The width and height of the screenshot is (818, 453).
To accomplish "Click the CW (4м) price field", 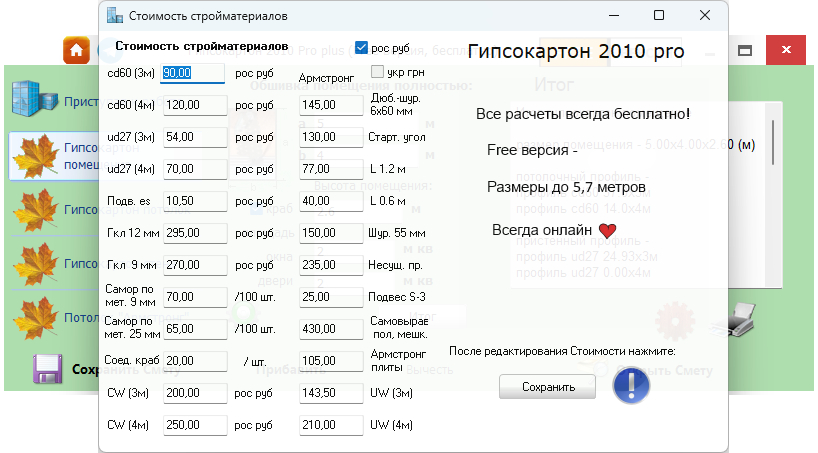I will (195, 425).
